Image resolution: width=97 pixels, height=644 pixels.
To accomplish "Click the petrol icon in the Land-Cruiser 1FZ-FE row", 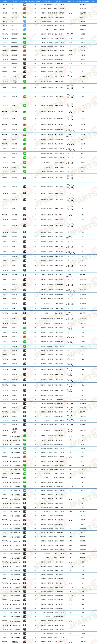I will (x=25, y=491).
